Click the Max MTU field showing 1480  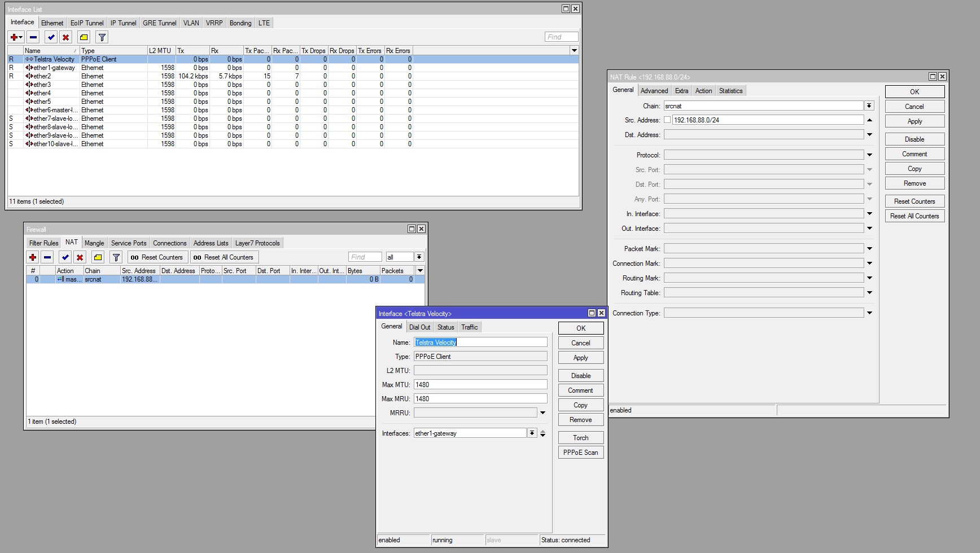(x=480, y=385)
